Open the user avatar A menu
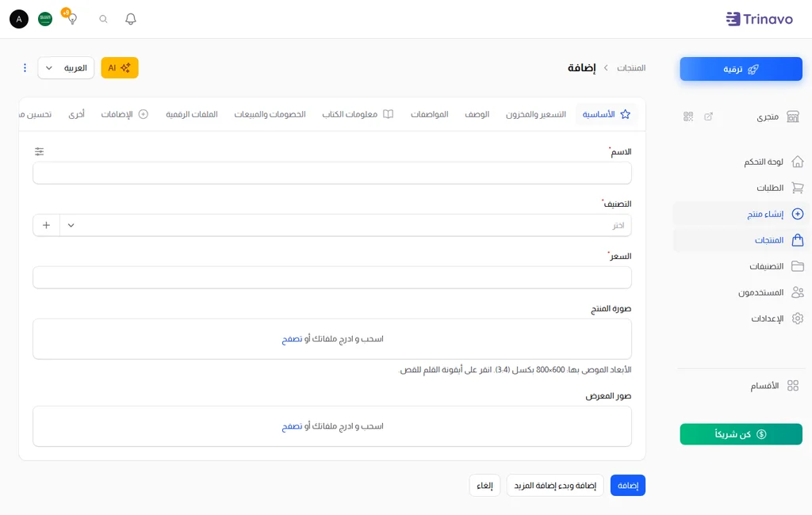This screenshot has width=812, height=515. (19, 19)
